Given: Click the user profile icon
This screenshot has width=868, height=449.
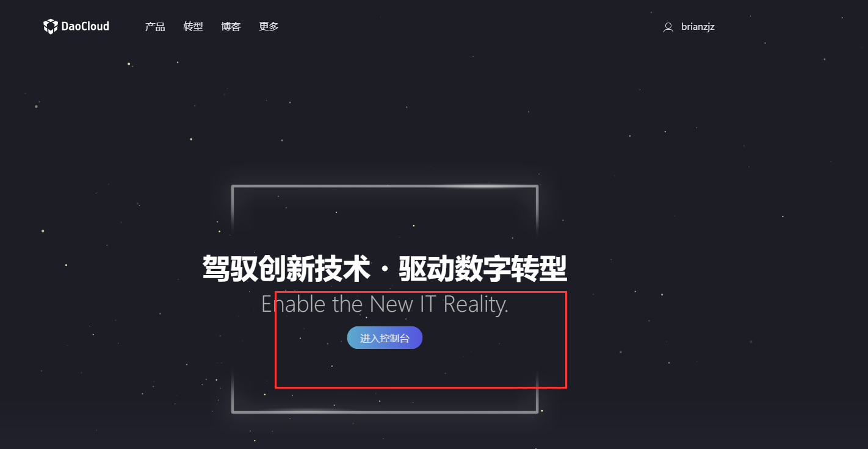Looking at the screenshot, I should 668,27.
